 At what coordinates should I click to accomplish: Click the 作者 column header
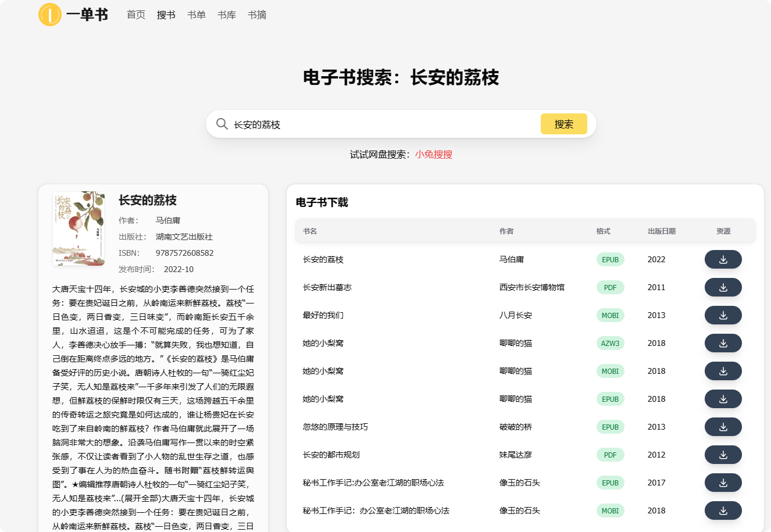pyautogui.click(x=506, y=231)
